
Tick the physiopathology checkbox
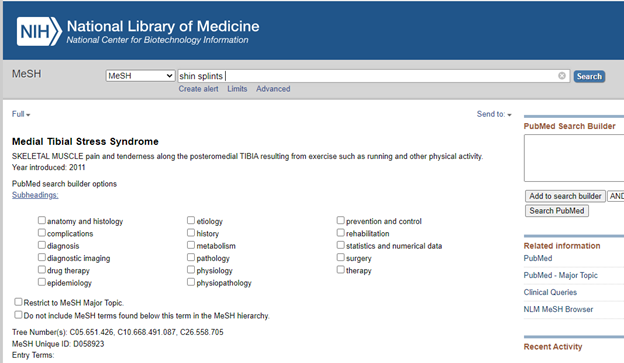point(191,282)
